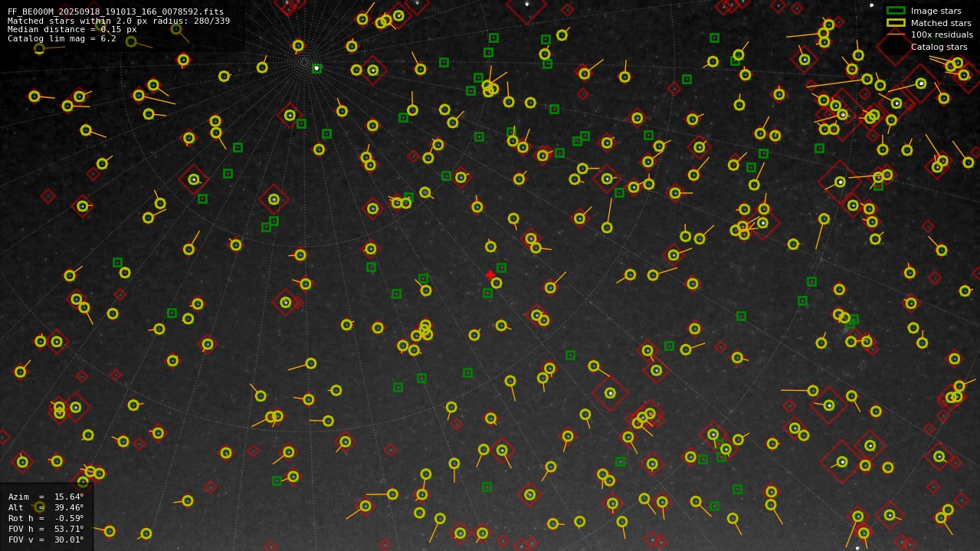Click the 'Catalog stars' legend label

pos(939,47)
